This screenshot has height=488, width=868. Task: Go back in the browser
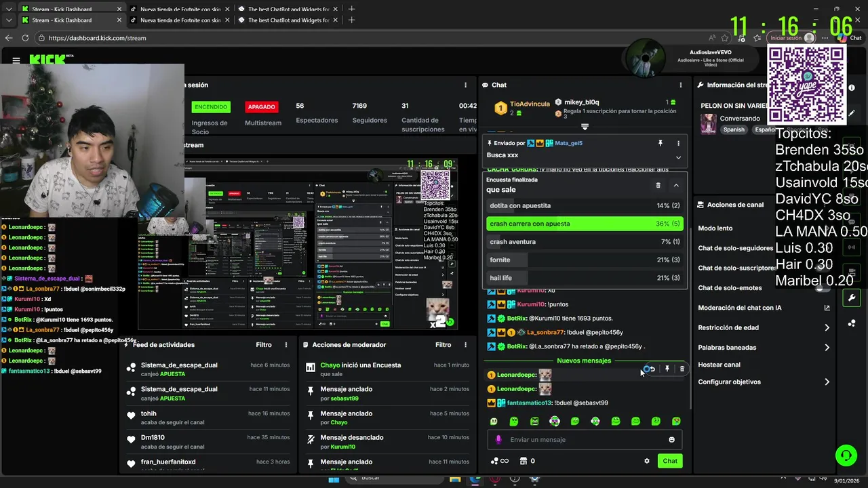tap(9, 38)
